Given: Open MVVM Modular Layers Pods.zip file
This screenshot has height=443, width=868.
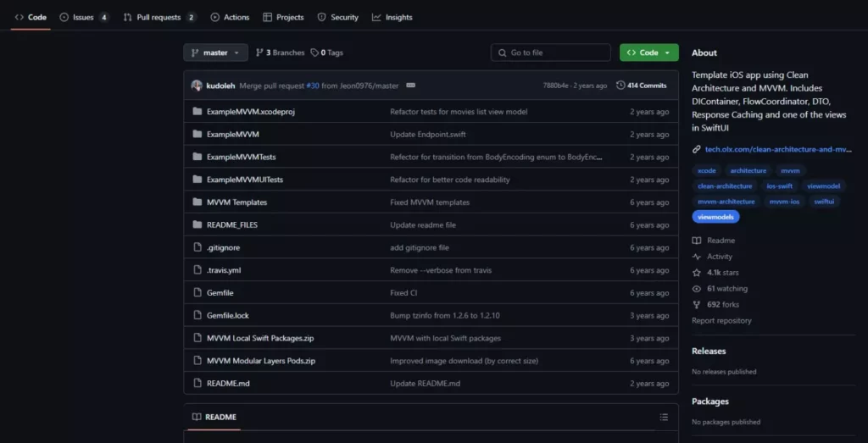Looking at the screenshot, I should pyautogui.click(x=261, y=361).
